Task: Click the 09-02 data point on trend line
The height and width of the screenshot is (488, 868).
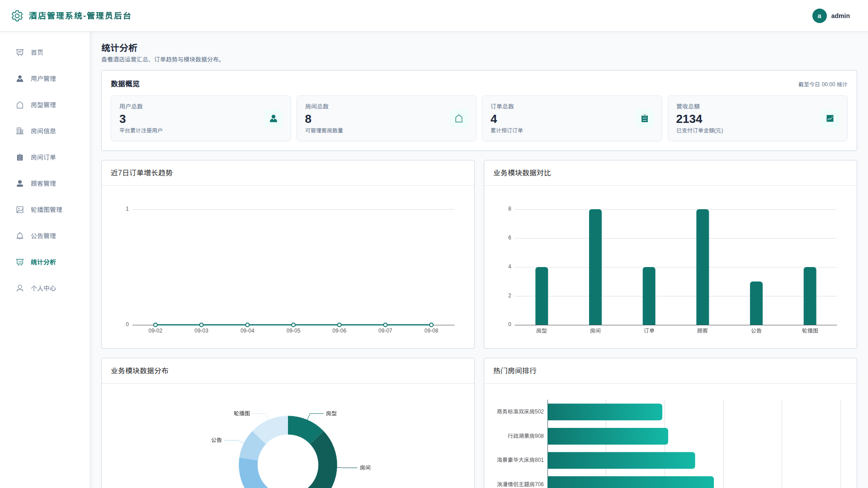Action: (x=156, y=325)
